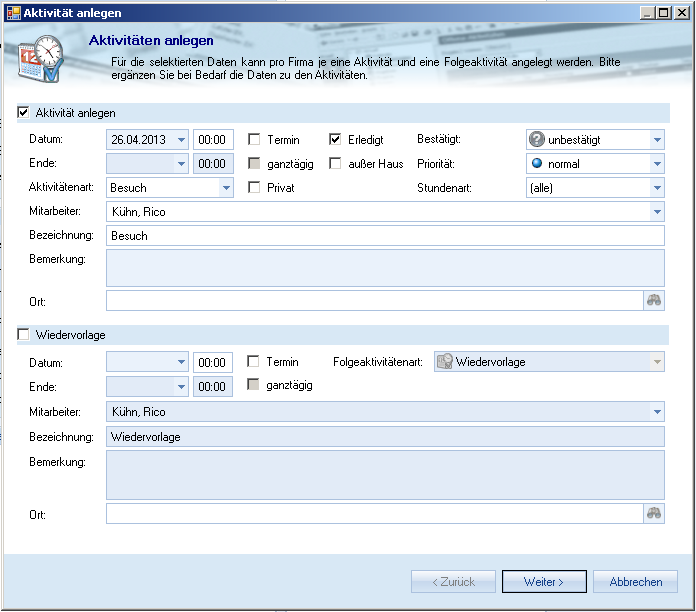Click binoculars icon beside Wiedervorlage Ort field
This screenshot has height=612, width=696.
click(654, 514)
